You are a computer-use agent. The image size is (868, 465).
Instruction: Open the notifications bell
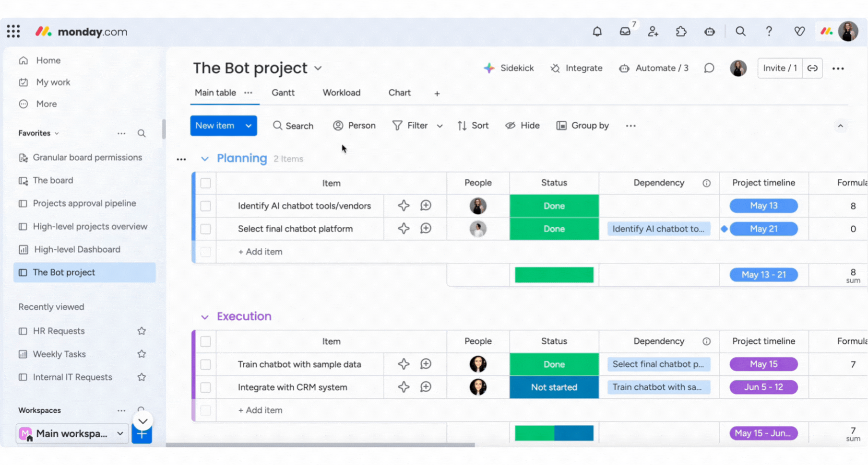[x=597, y=32]
